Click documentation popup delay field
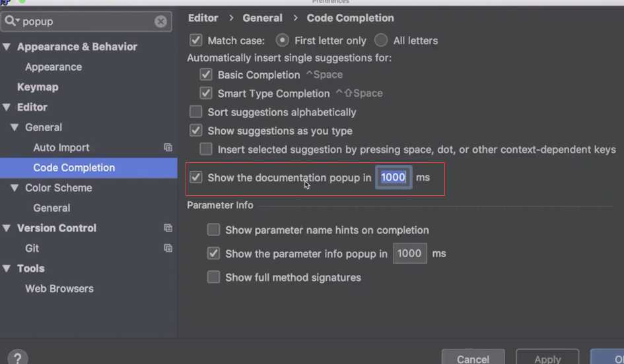 point(393,177)
